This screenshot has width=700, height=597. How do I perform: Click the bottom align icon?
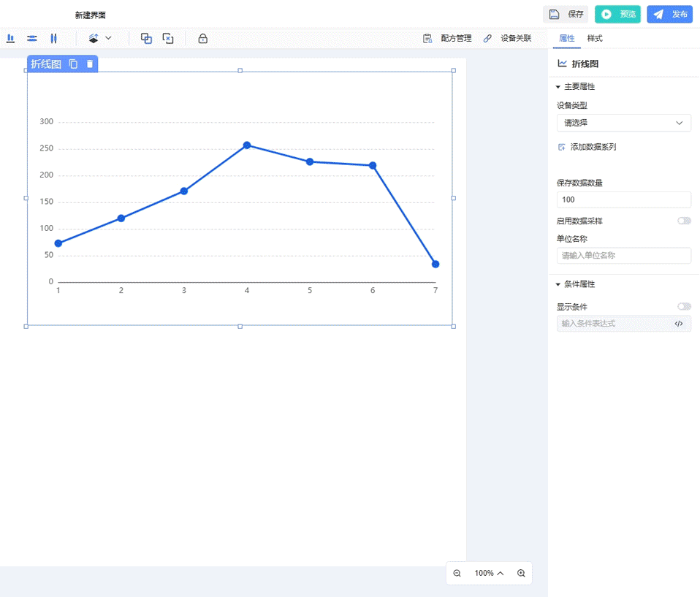pyautogui.click(x=10, y=39)
